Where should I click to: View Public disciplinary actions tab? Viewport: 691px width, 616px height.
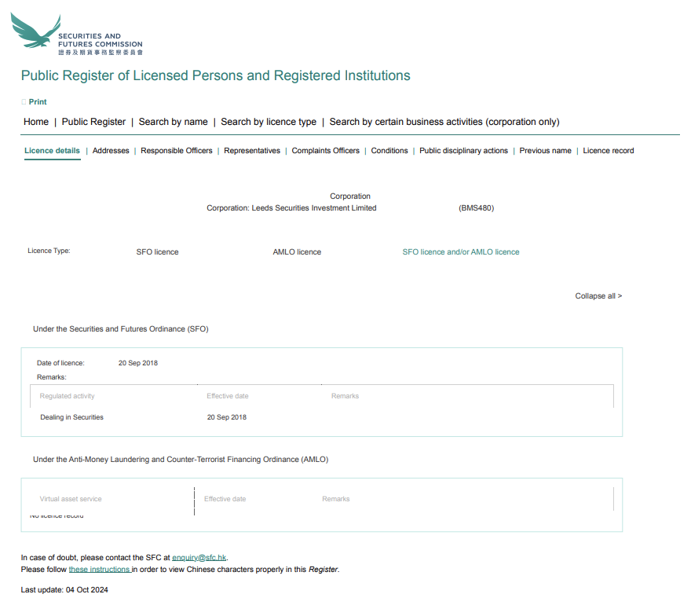[463, 151]
